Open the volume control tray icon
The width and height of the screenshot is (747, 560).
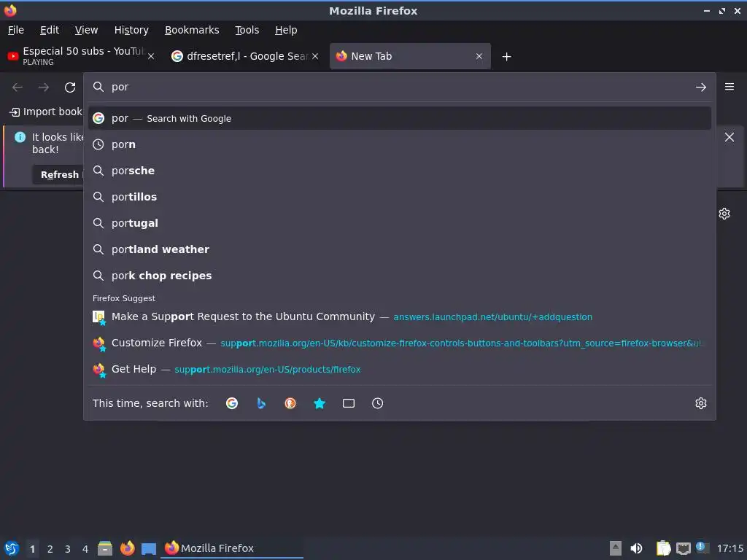tap(636, 548)
